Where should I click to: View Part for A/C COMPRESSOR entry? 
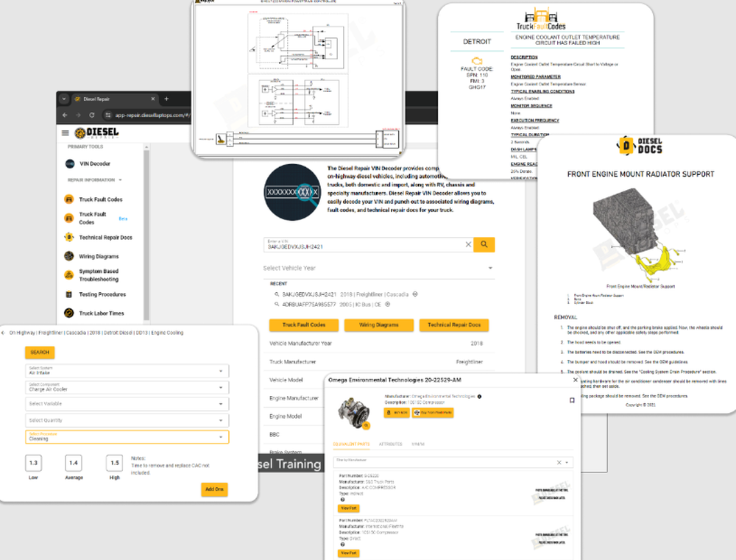(348, 508)
